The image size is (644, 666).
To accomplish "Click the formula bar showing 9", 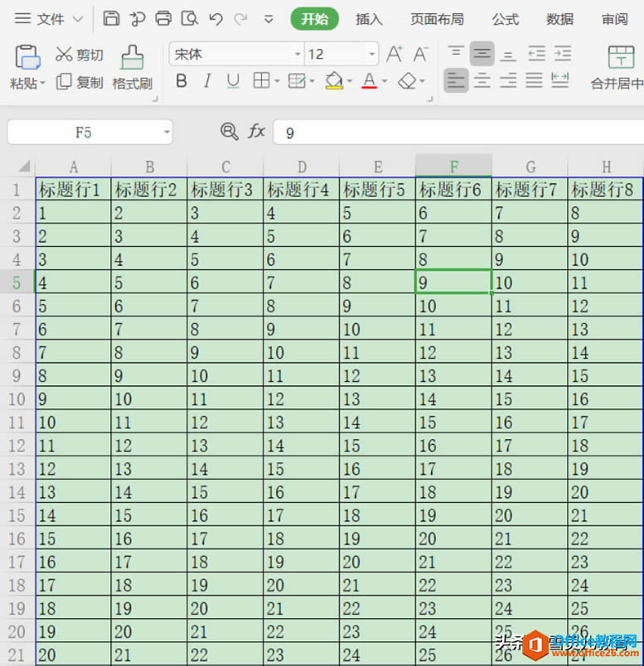I will pyautogui.click(x=458, y=133).
